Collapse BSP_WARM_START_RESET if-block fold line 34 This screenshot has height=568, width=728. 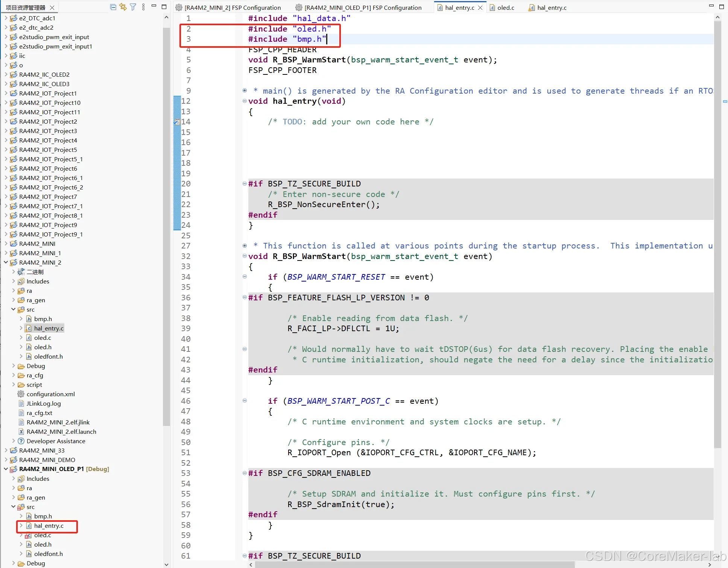pos(245,277)
